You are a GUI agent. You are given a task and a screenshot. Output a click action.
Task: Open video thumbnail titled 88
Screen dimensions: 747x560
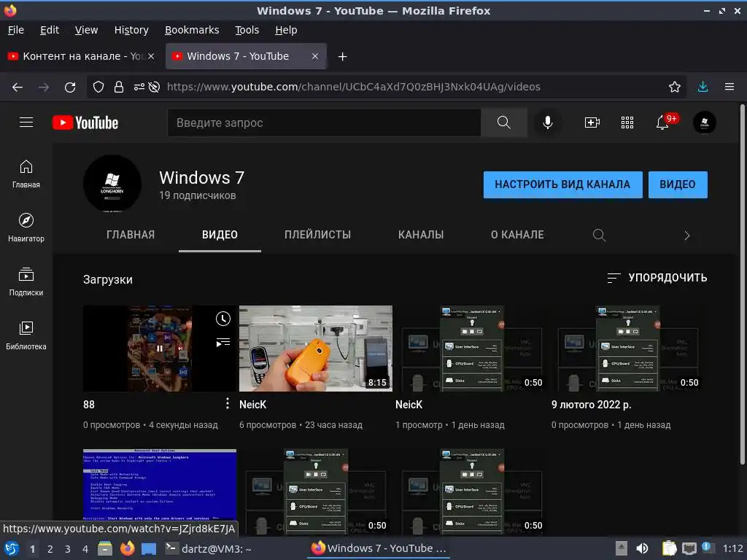160,348
